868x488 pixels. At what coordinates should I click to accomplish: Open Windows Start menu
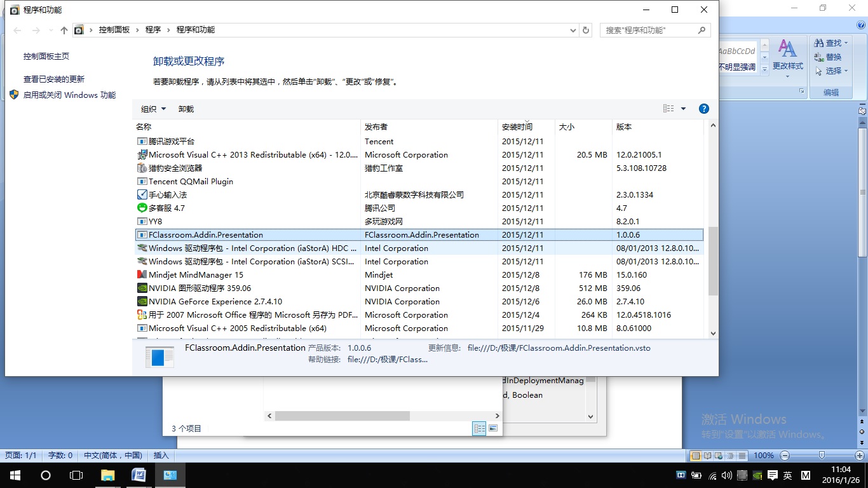(15, 475)
